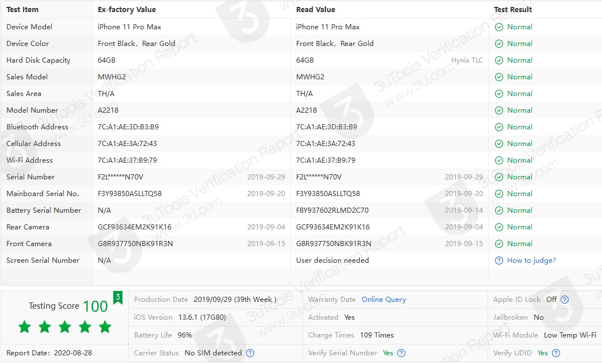Click the Ex-factory Value column header
This screenshot has width=602, height=364.
(x=126, y=10)
